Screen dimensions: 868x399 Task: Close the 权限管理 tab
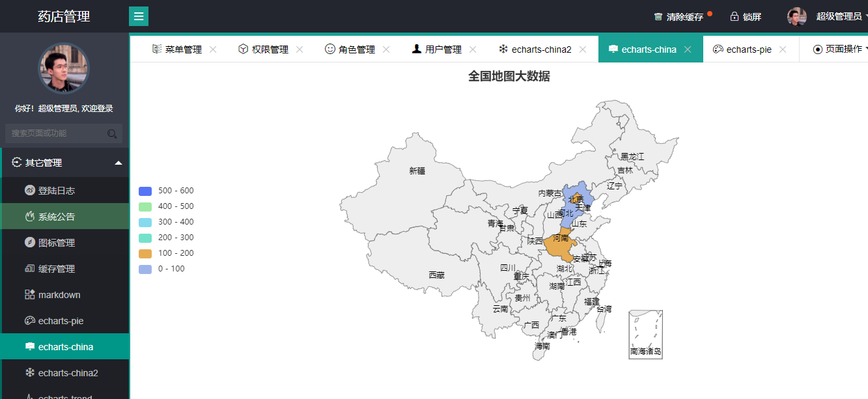coord(300,49)
